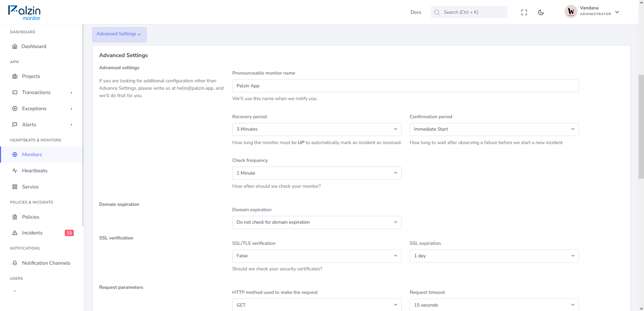The width and height of the screenshot is (644, 311).
Task: Click the search magnifier icon
Action: (x=437, y=12)
